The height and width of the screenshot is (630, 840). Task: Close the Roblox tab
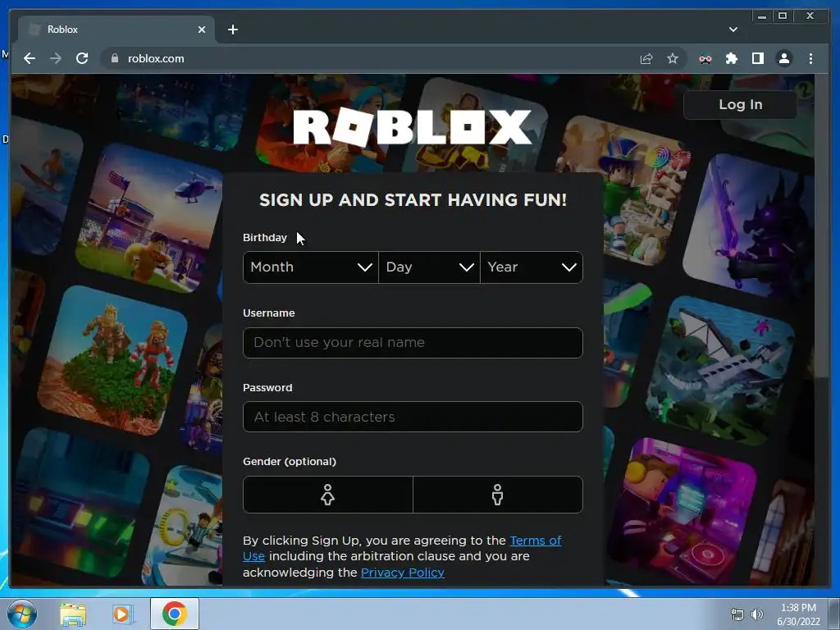click(x=202, y=30)
